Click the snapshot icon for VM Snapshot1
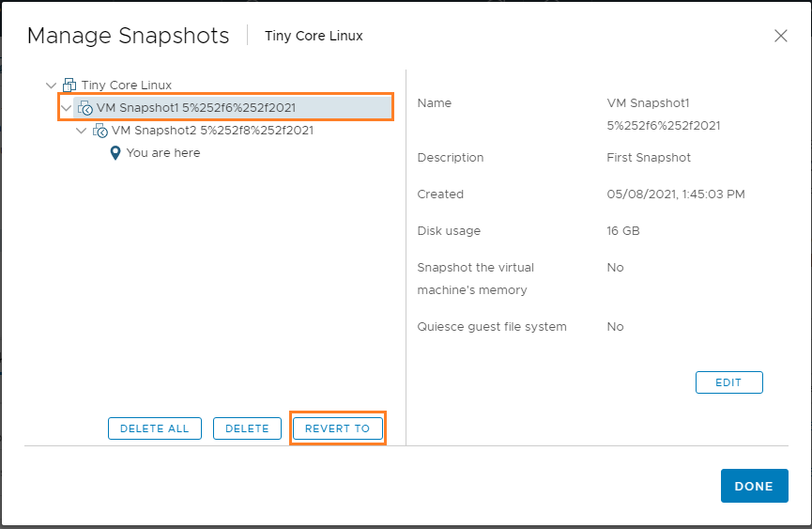 coord(84,108)
